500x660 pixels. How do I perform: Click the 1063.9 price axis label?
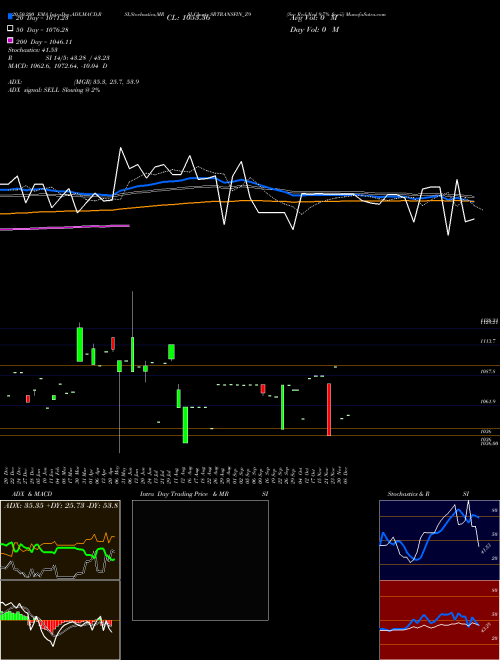pyautogui.click(x=488, y=402)
